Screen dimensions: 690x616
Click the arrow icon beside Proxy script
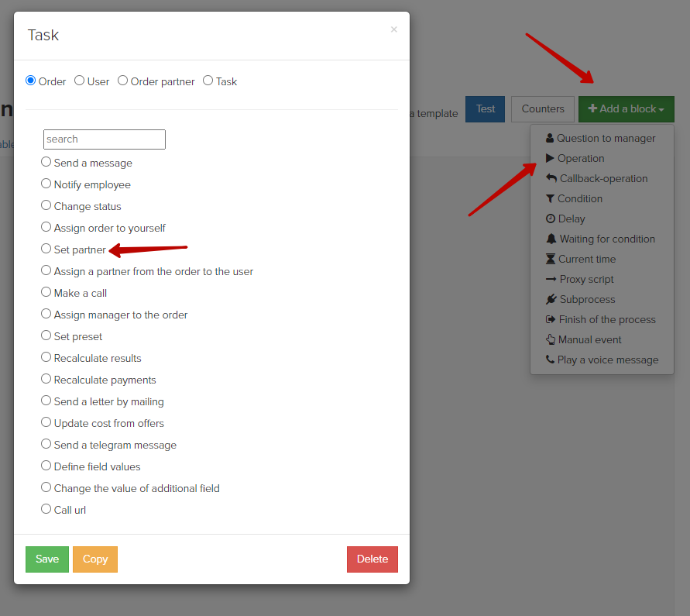point(551,279)
